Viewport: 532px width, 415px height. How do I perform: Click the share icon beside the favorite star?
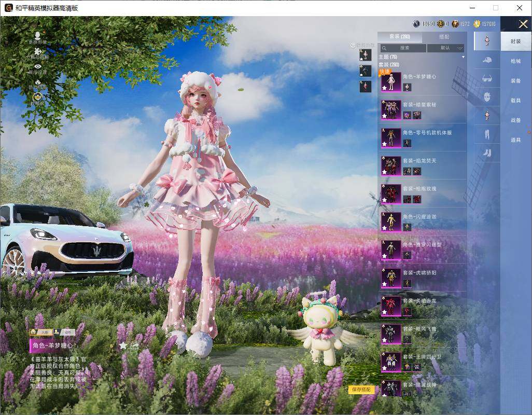click(134, 346)
